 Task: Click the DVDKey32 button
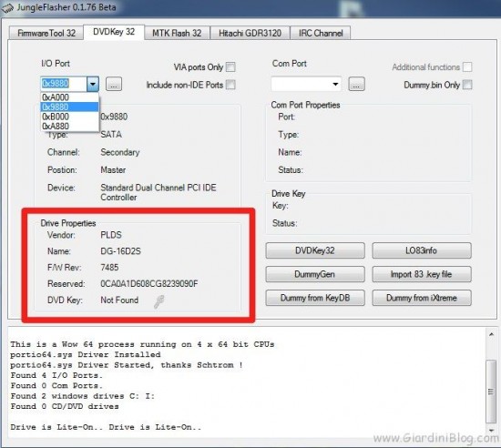315,250
